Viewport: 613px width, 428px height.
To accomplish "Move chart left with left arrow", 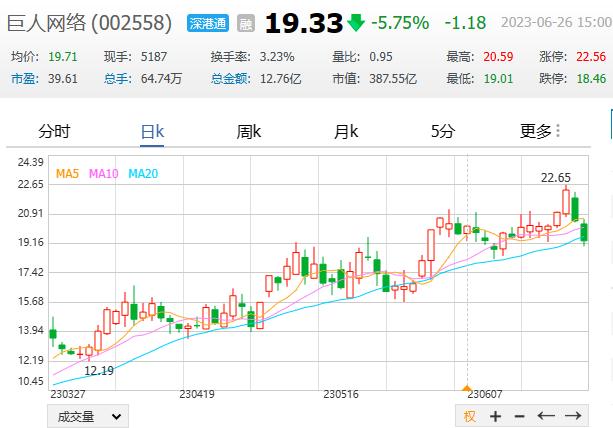I will tap(546, 415).
